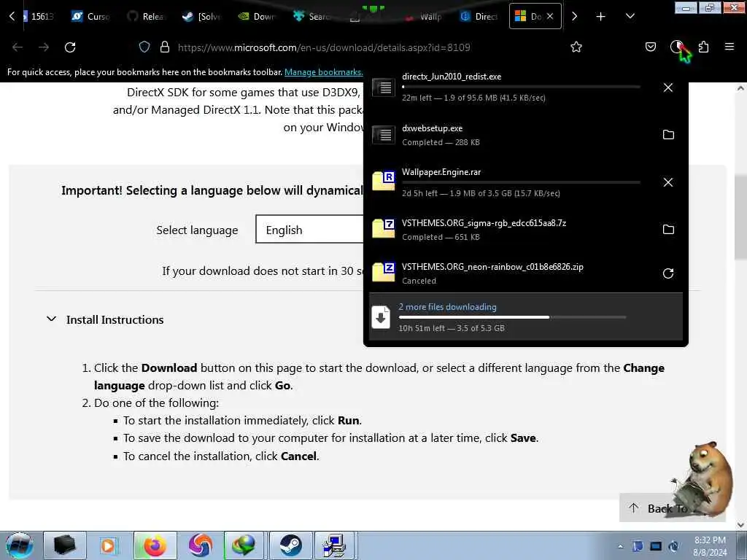The image size is (747, 560).
Task: Open the Manage bookmarks link
Action: pos(323,72)
